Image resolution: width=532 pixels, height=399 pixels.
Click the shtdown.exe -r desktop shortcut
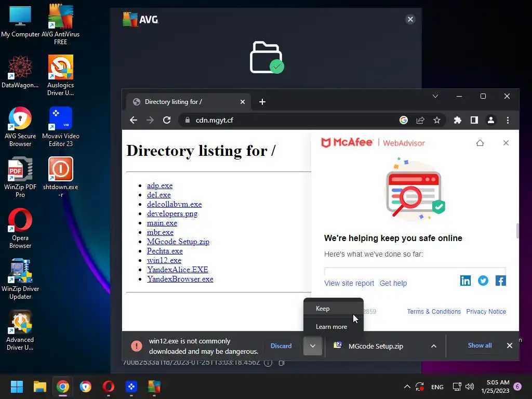click(x=60, y=177)
